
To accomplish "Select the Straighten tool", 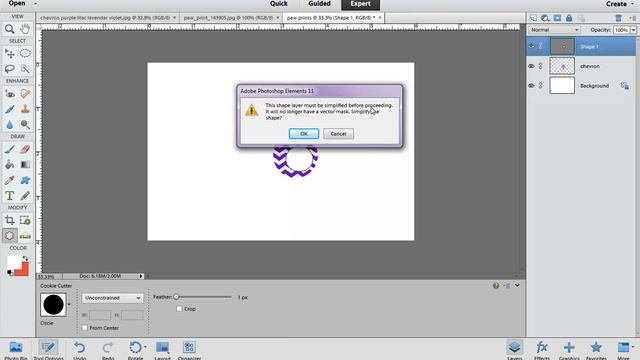I will click(25, 236).
